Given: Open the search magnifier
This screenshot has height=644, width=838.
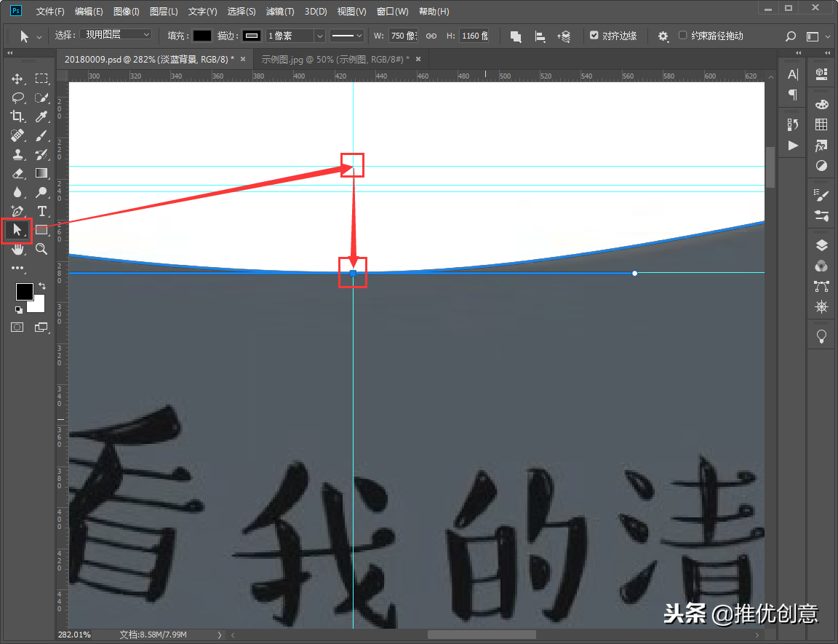Looking at the screenshot, I should (x=791, y=36).
